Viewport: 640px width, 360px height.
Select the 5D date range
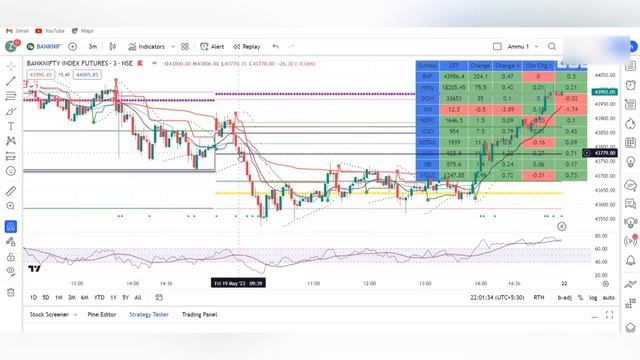[46, 298]
